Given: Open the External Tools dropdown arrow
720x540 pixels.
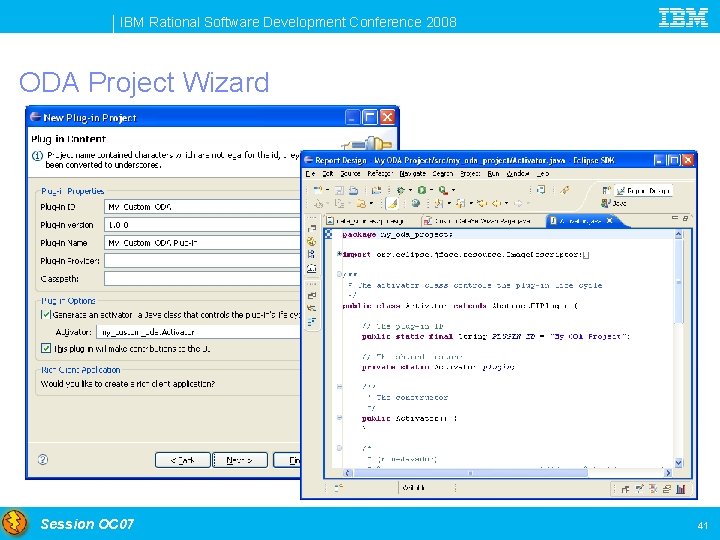Looking at the screenshot, I should [453, 190].
